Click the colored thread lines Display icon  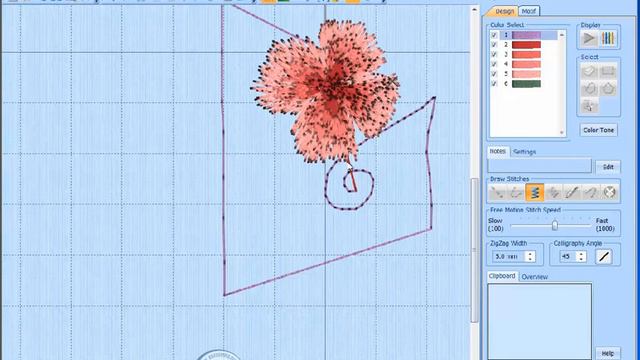(x=608, y=39)
